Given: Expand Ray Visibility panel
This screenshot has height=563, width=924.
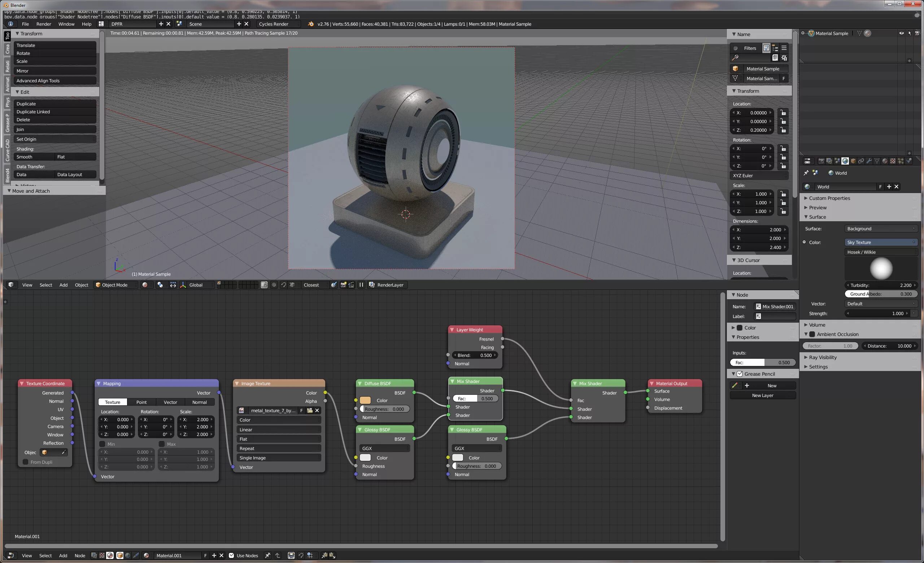Looking at the screenshot, I should tap(822, 358).
